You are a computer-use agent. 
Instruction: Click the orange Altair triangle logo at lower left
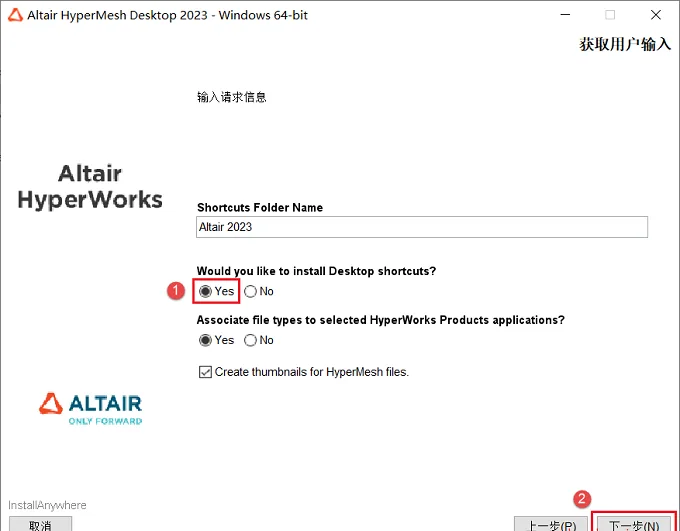51,403
